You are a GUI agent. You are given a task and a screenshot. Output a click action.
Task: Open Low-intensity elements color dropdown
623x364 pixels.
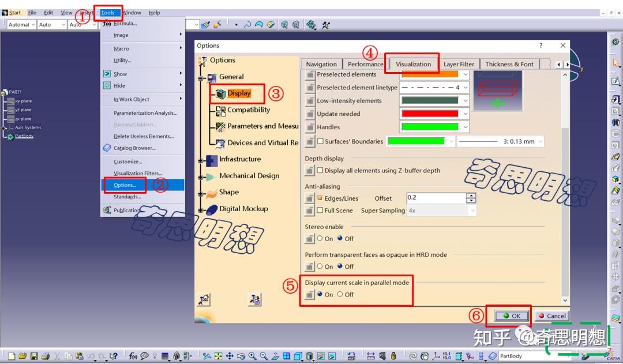tap(466, 100)
